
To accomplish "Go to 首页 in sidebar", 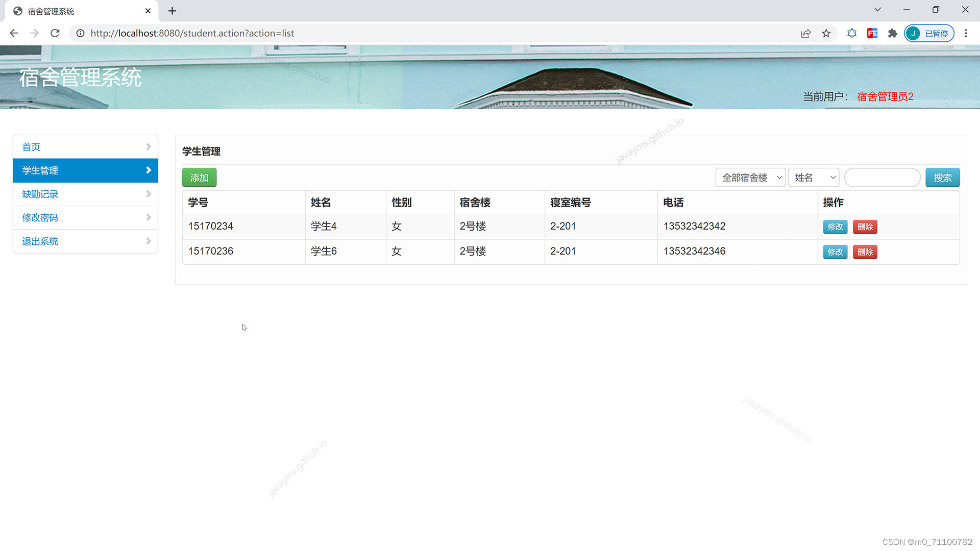I will (x=85, y=147).
